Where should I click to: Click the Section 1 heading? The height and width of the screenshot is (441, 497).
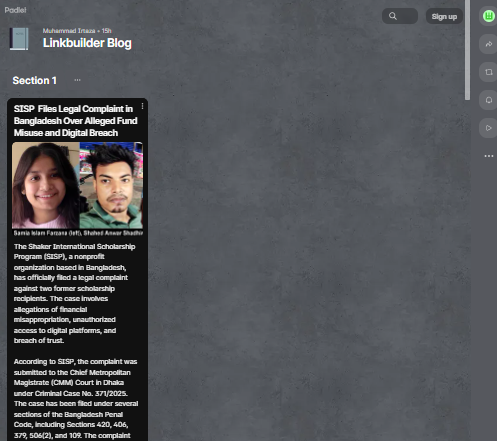34,80
